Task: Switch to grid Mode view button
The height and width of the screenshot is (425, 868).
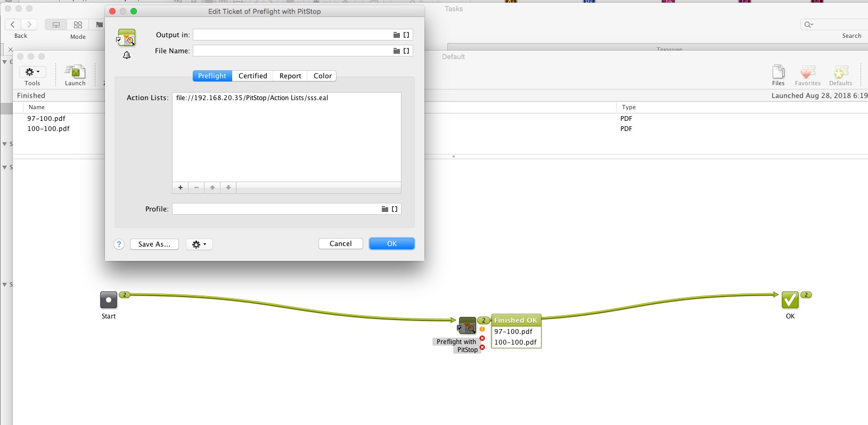Action: pos(78,24)
